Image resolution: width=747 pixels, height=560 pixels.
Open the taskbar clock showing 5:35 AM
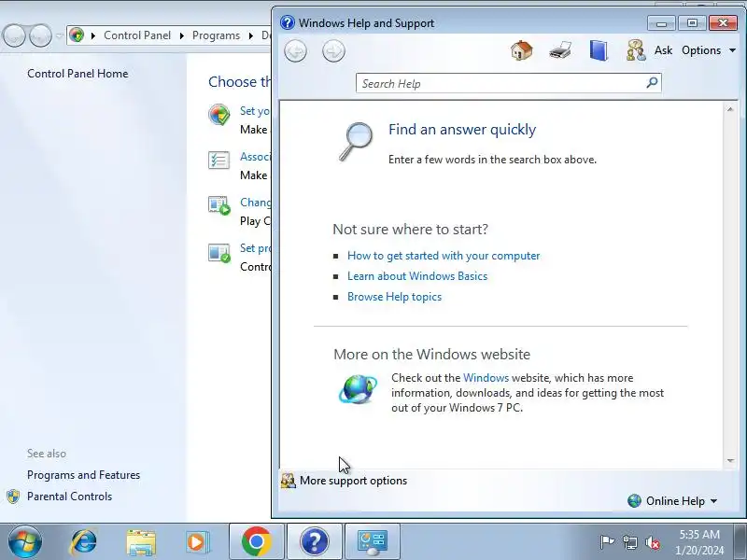click(699, 542)
